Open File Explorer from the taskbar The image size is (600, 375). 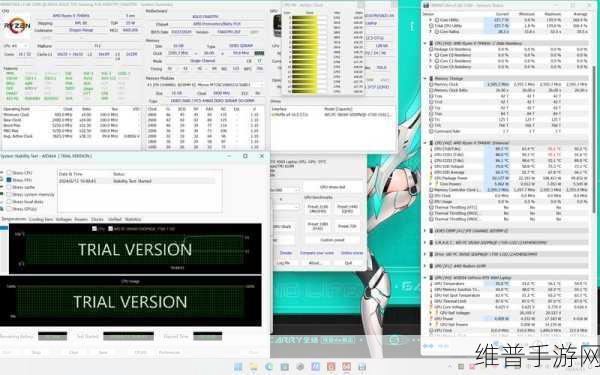click(x=253, y=367)
